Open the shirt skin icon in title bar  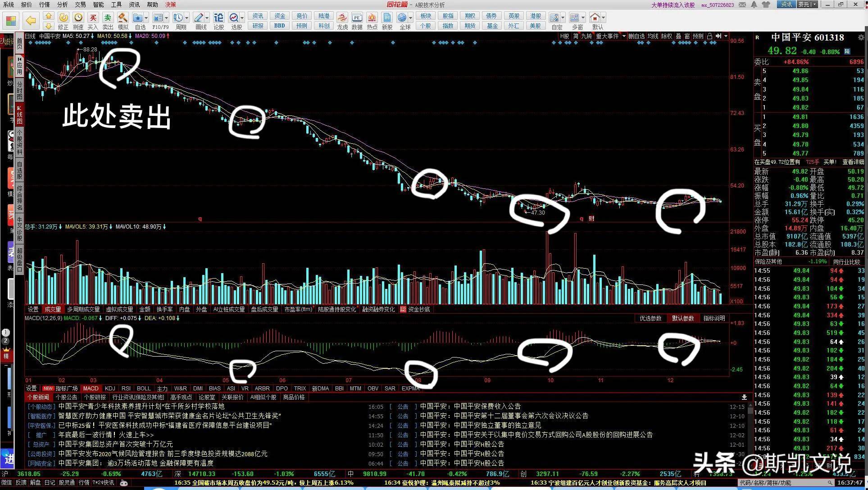point(766,5)
